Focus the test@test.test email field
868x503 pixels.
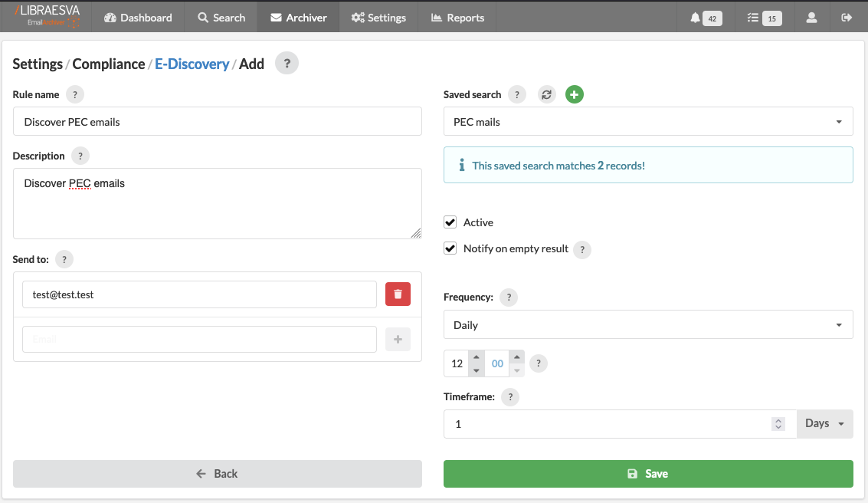(x=199, y=294)
